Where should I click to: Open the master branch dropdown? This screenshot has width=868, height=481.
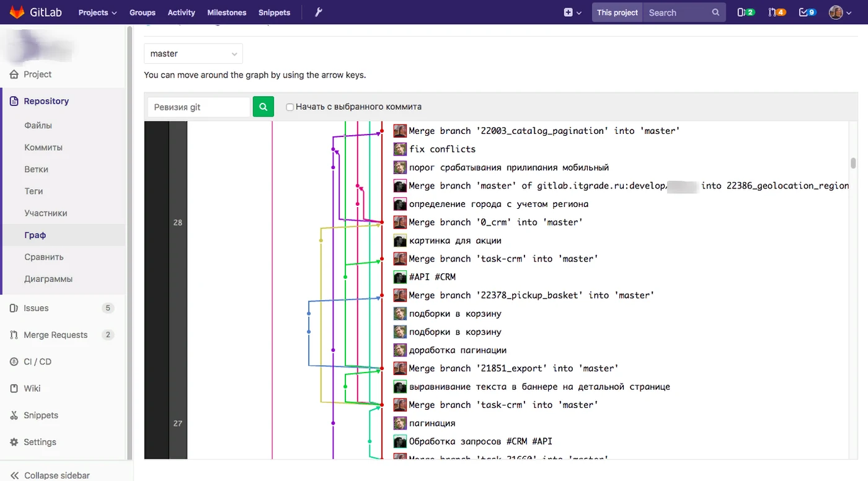(x=193, y=54)
